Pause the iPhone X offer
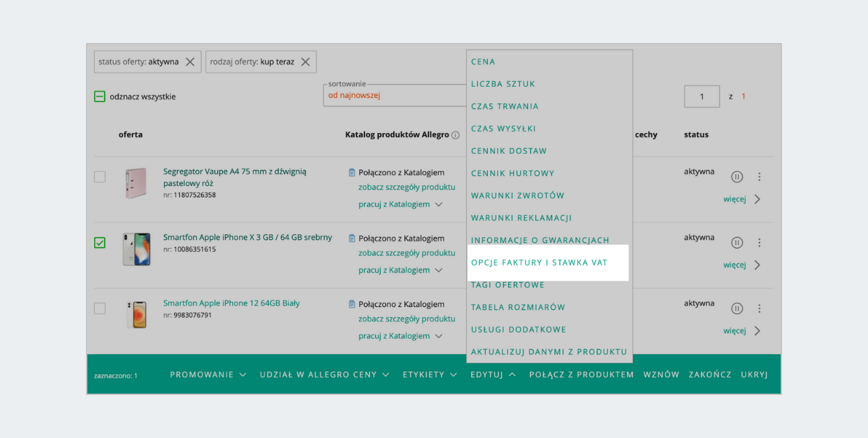The width and height of the screenshot is (868, 438). 737,243
